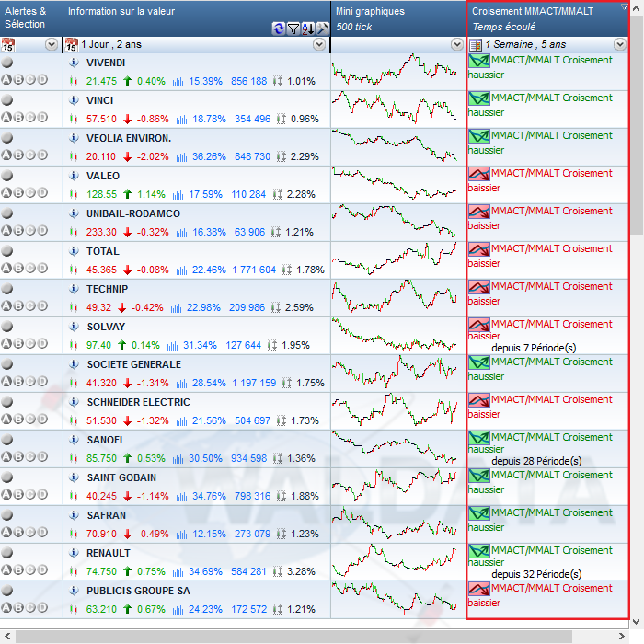Click the refresh icon in Information header

pos(278,29)
